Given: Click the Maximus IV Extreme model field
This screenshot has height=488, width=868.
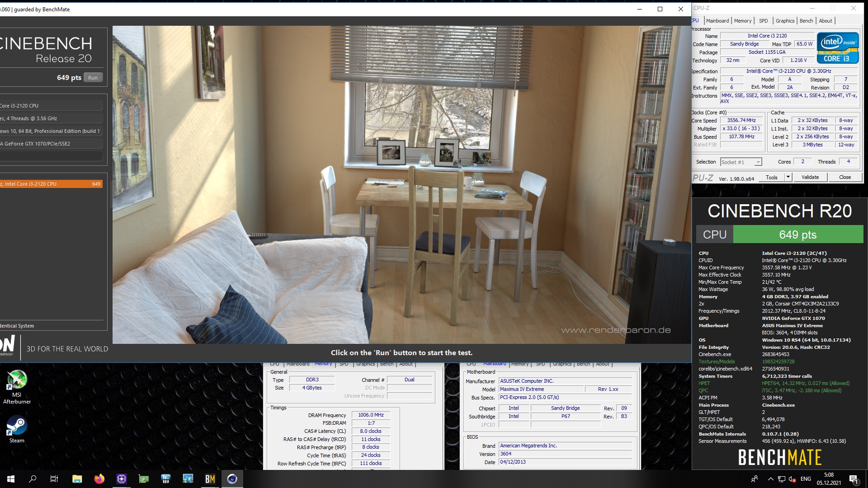Looking at the screenshot, I should tap(541, 389).
